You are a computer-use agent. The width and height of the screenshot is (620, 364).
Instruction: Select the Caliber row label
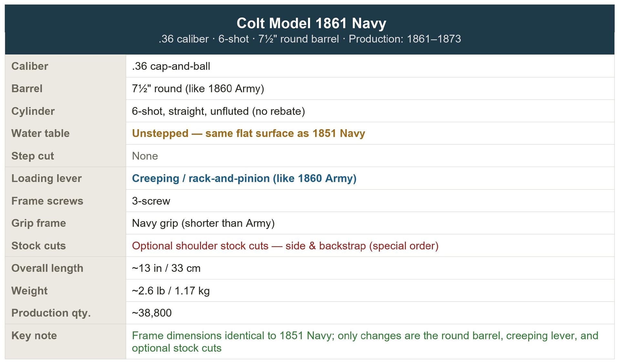point(30,66)
